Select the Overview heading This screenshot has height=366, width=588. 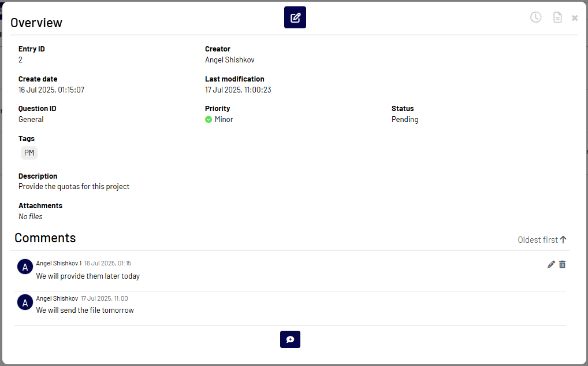click(36, 23)
